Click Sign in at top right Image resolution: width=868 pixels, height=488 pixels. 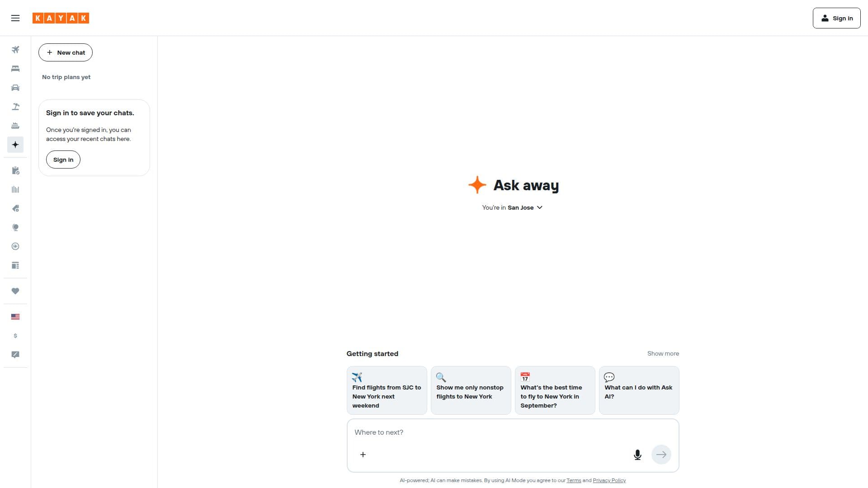pyautogui.click(x=836, y=18)
